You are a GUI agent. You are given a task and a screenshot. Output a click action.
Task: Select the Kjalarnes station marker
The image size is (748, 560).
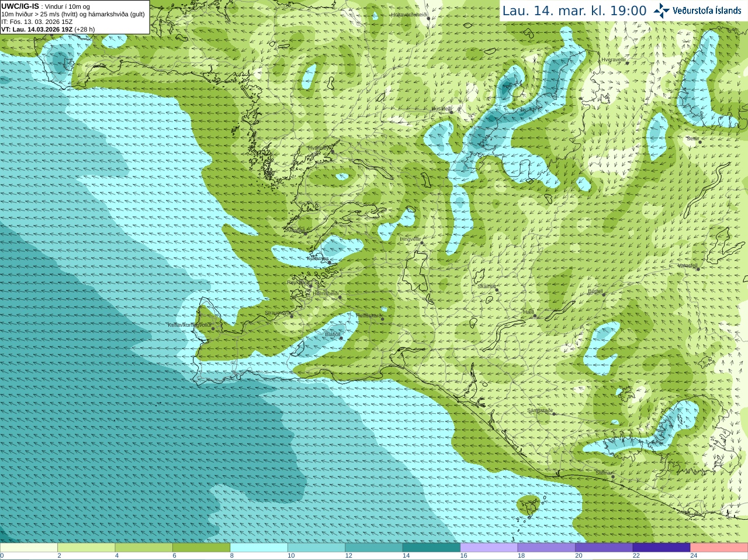click(330, 262)
